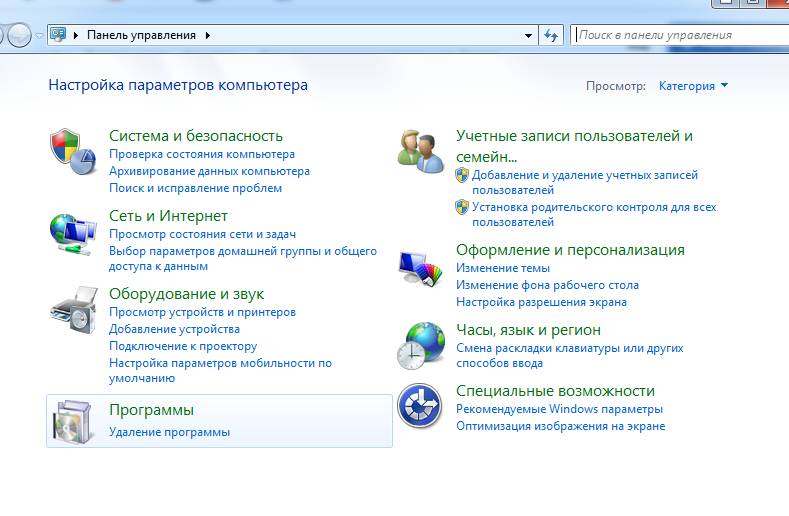
Task: Open the Clock, Language and Region icon
Action: (x=421, y=346)
